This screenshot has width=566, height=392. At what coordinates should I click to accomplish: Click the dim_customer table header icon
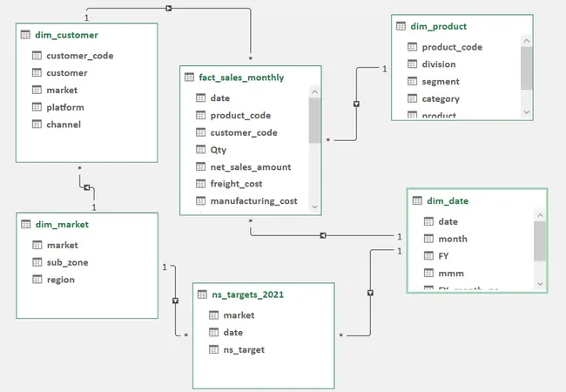point(25,35)
